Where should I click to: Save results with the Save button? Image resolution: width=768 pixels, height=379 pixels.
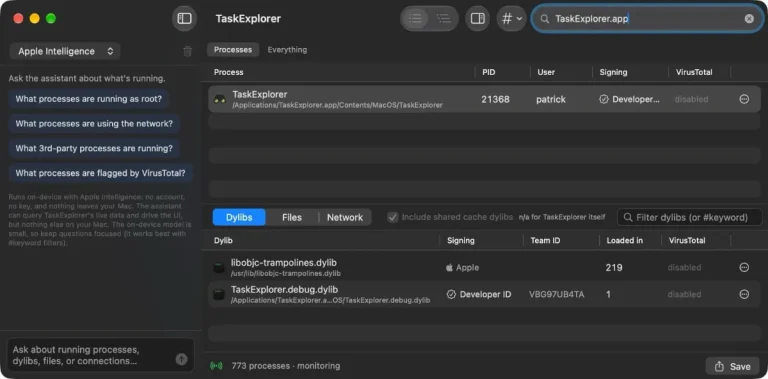[x=733, y=366]
